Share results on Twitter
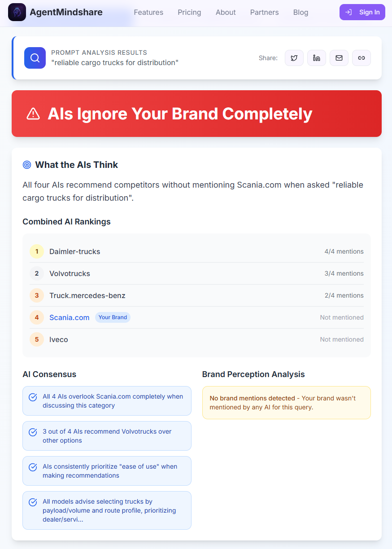The height and width of the screenshot is (549, 392). tap(294, 58)
